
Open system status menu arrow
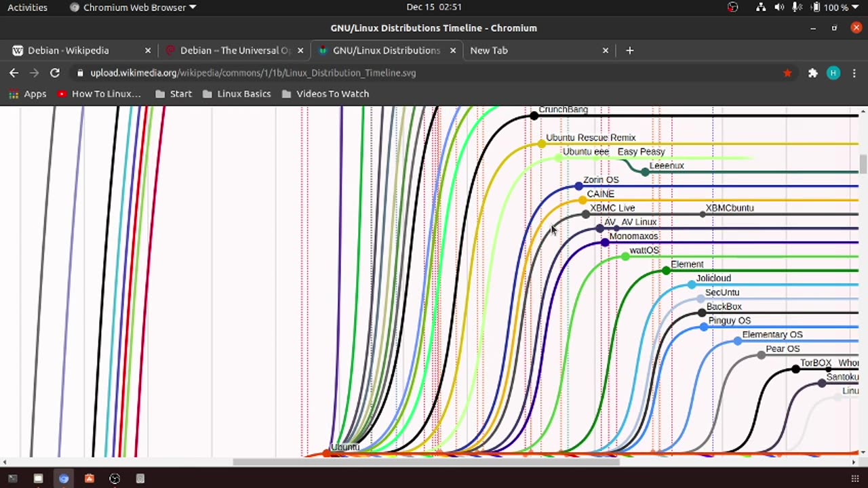tap(855, 7)
